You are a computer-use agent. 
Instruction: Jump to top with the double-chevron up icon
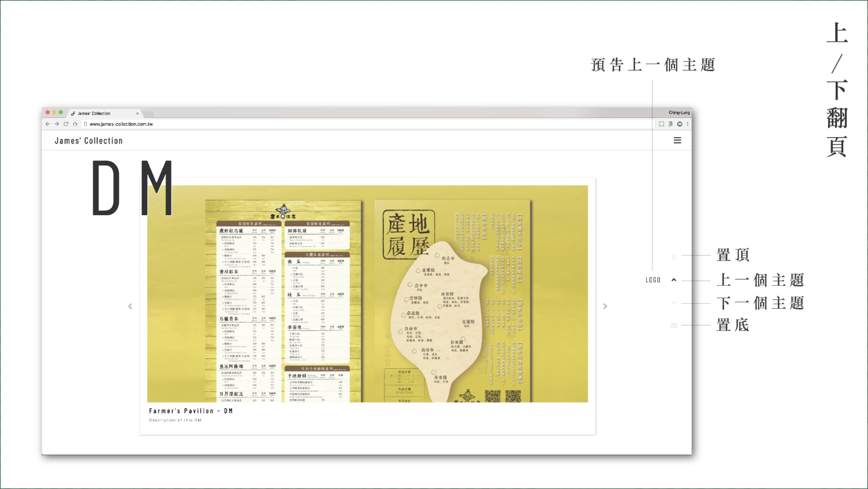[x=674, y=256]
